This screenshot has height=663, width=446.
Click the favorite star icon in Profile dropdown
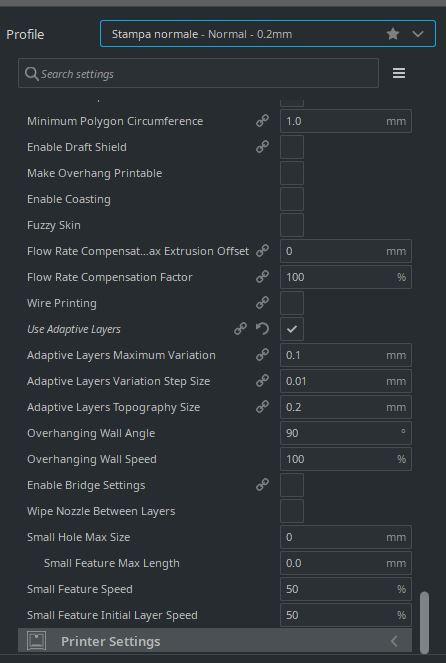point(393,34)
